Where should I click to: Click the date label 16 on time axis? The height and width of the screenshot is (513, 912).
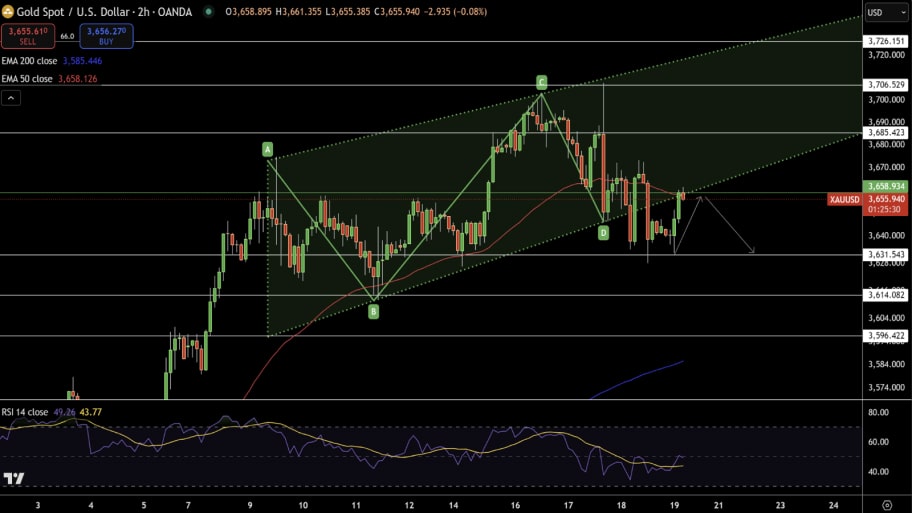click(x=515, y=505)
